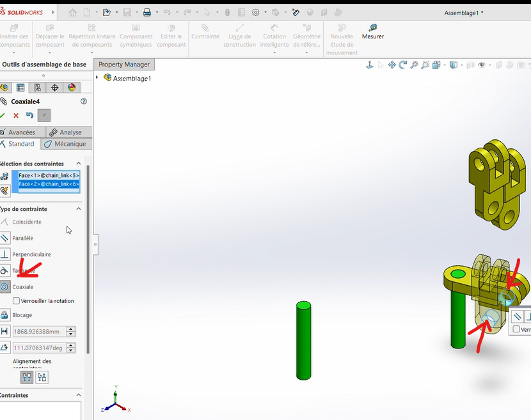Click the blue undo arrow in Property Manager
Viewport: 531px width, 420px height.
(30, 116)
